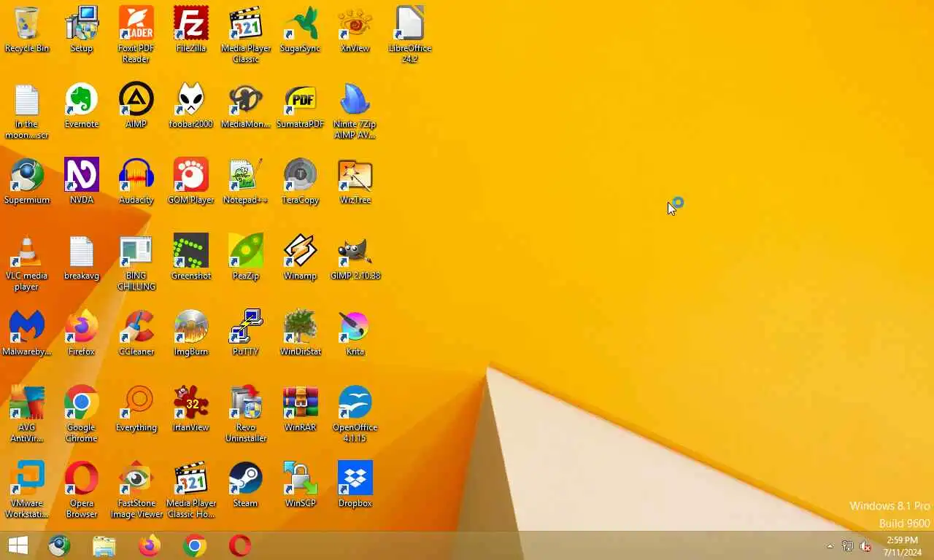Open the muted volume tray icon
Screen dimensions: 934x560
pos(866,546)
